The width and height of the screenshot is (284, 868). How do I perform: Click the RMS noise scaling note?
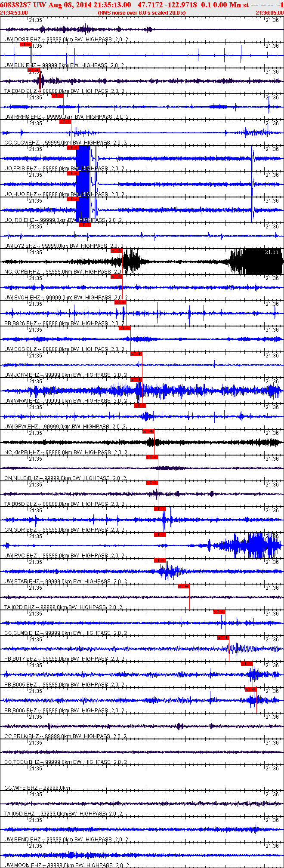(142, 12)
